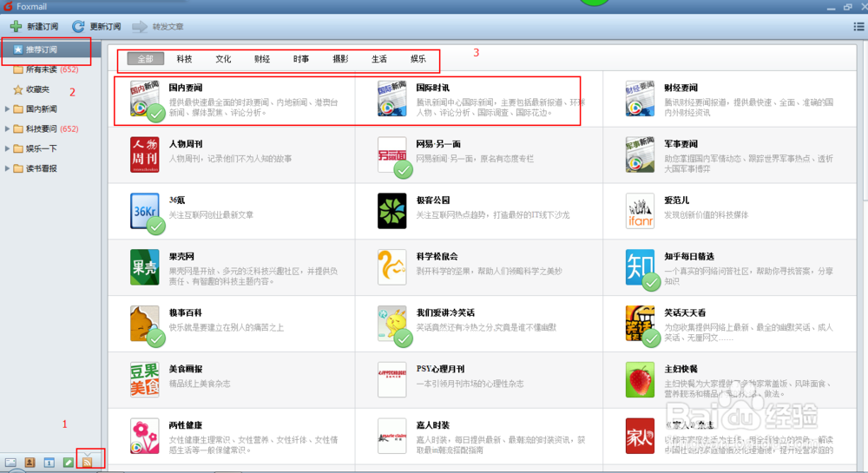Toggle the green check on 国内要闻

click(x=156, y=114)
